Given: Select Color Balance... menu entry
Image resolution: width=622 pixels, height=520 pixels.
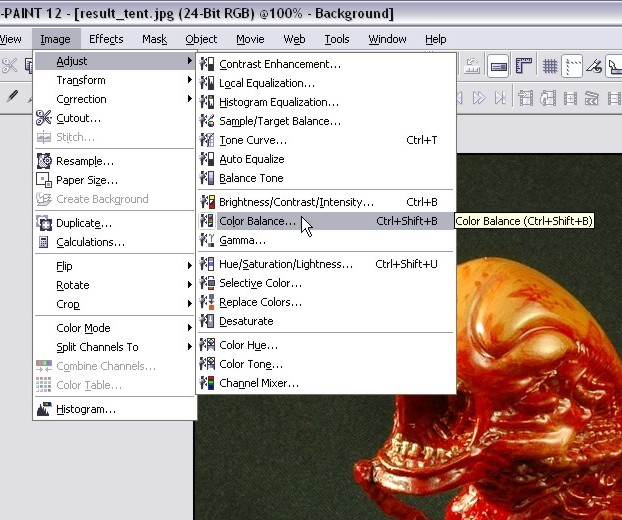Looking at the screenshot, I should (326, 221).
